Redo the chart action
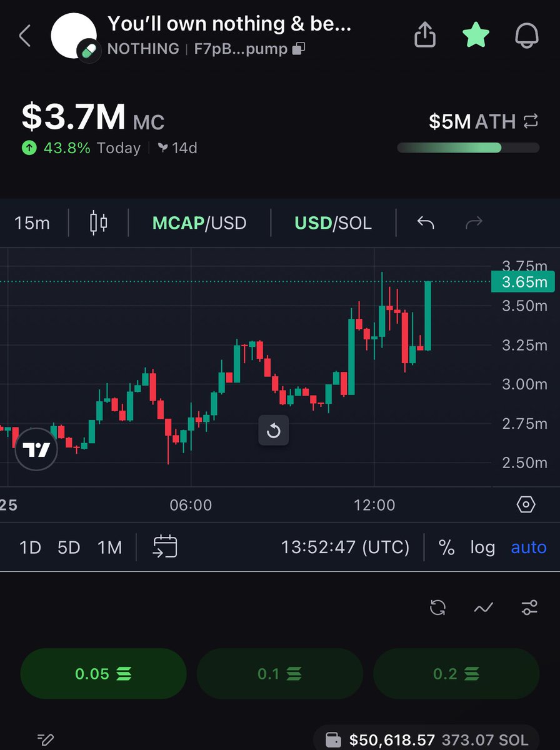Viewport: 560px width, 750px height. coord(474,222)
